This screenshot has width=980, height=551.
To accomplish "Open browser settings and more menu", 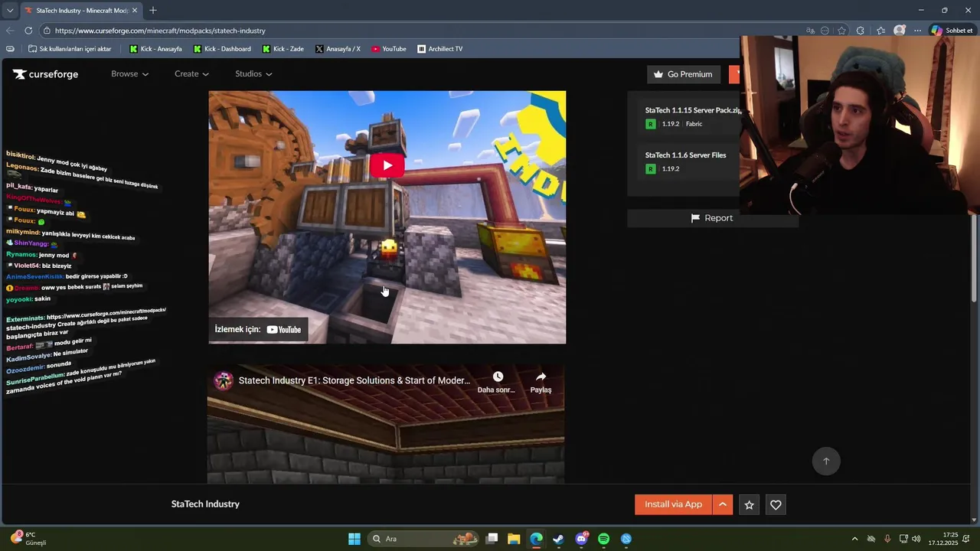I will pyautogui.click(x=917, y=31).
